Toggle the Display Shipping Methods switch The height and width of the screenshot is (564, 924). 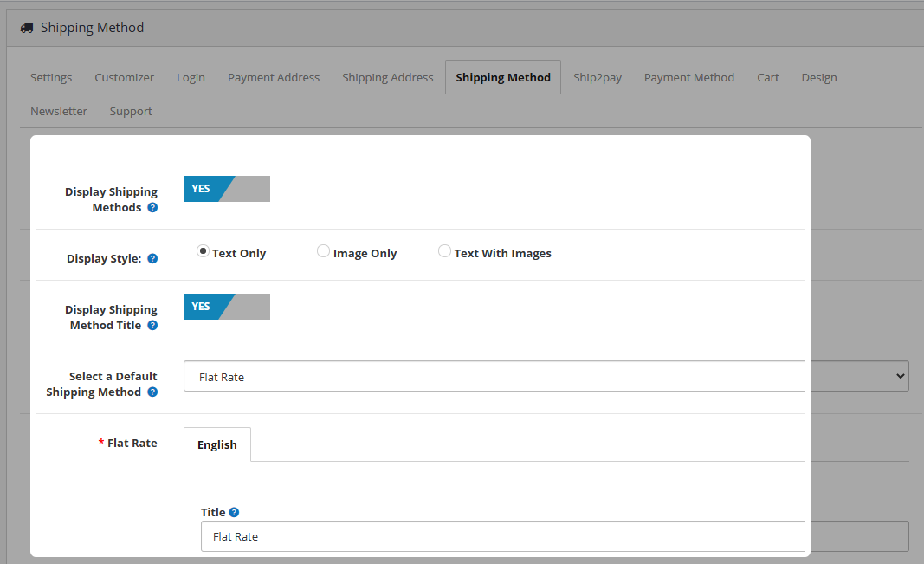click(227, 189)
